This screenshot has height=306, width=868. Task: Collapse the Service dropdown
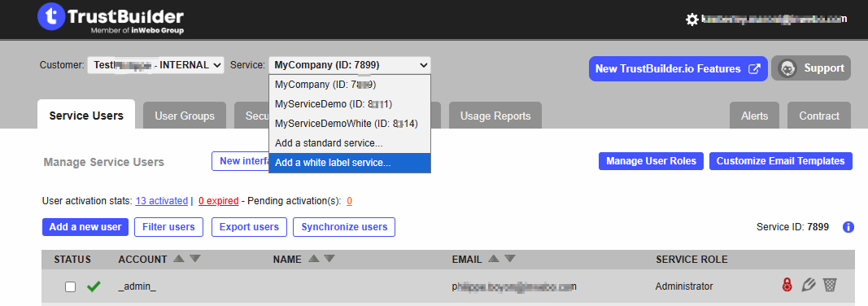coord(349,65)
